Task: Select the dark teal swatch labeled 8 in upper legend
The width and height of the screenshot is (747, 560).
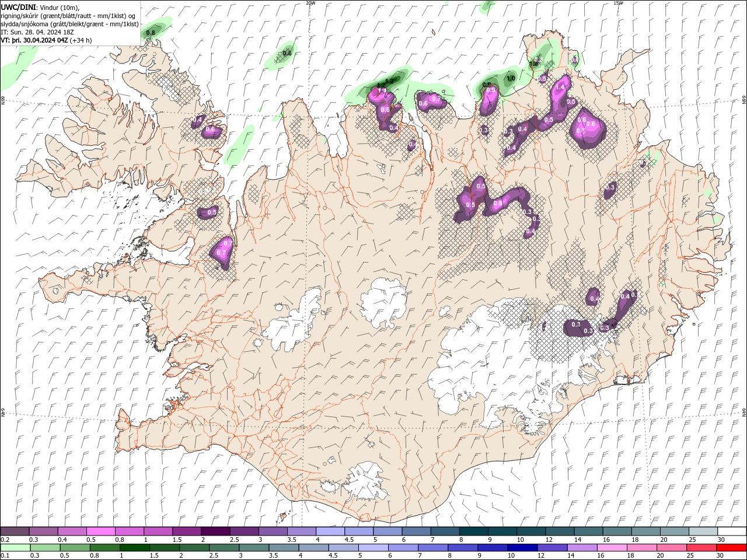Action: pos(473,531)
